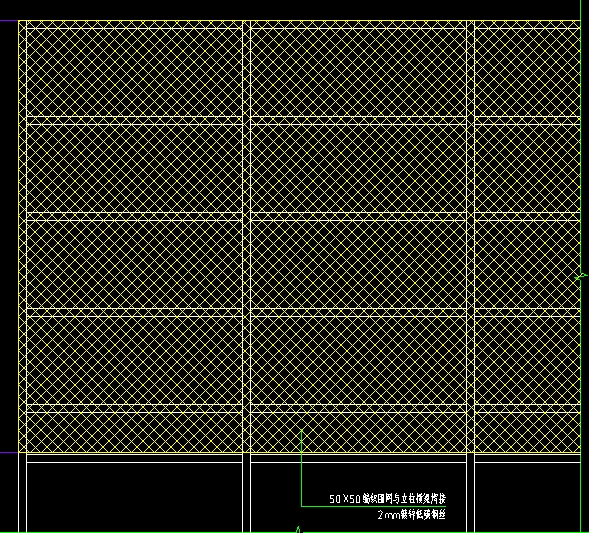
Task: Click the yellow bottom edge line of the mesh
Action: click(299, 453)
